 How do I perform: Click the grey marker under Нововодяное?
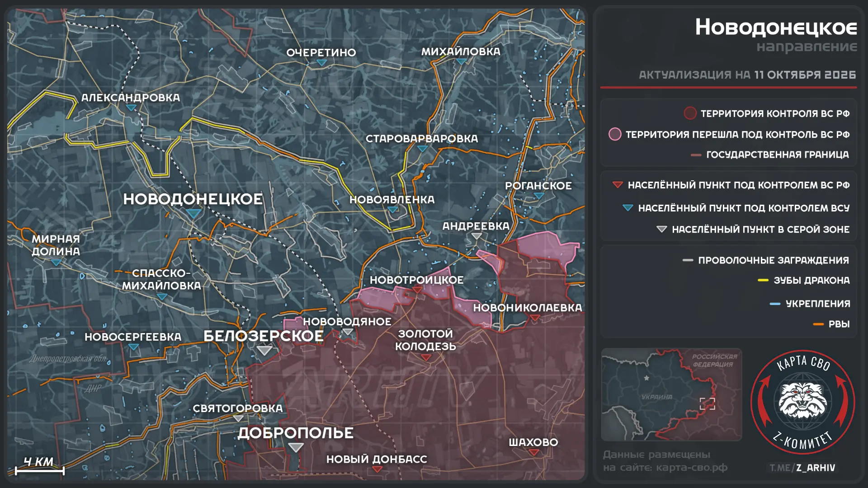click(x=347, y=332)
